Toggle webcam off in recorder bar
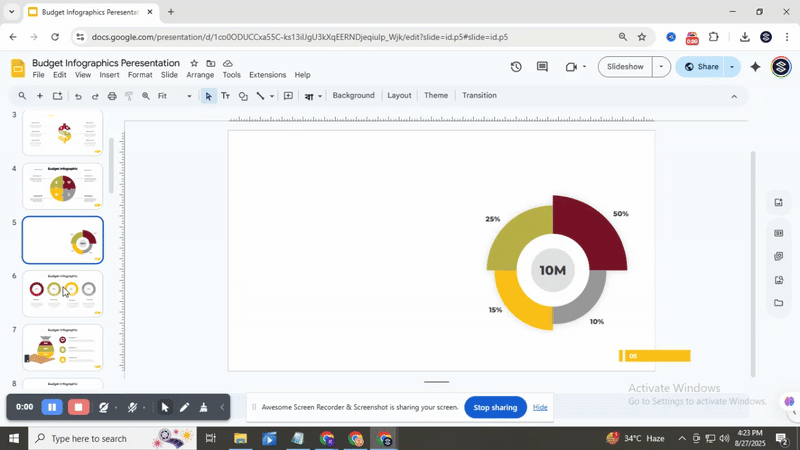The width and height of the screenshot is (800, 450). tap(103, 408)
